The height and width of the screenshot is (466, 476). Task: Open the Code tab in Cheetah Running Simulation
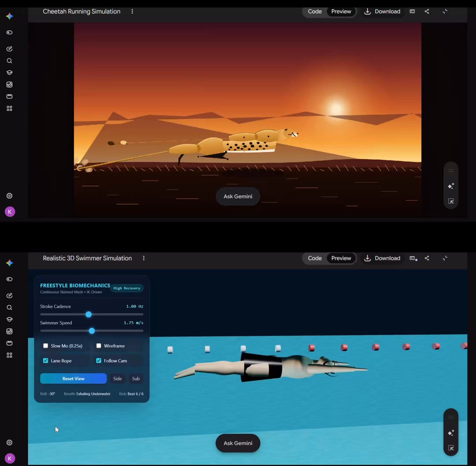click(315, 12)
